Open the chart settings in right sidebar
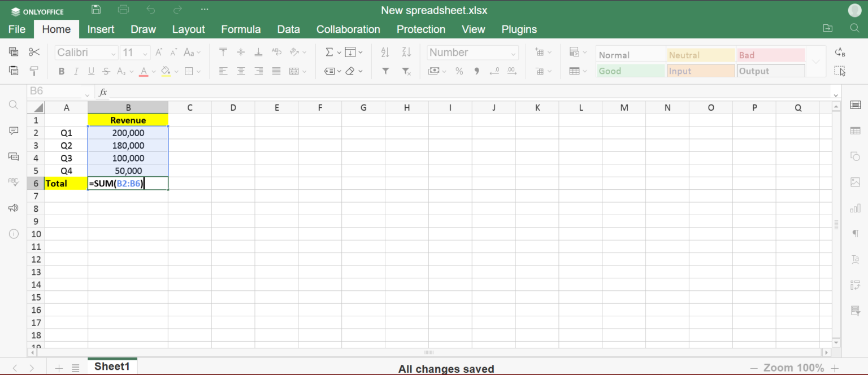Viewport: 868px width, 375px height. pyautogui.click(x=855, y=208)
